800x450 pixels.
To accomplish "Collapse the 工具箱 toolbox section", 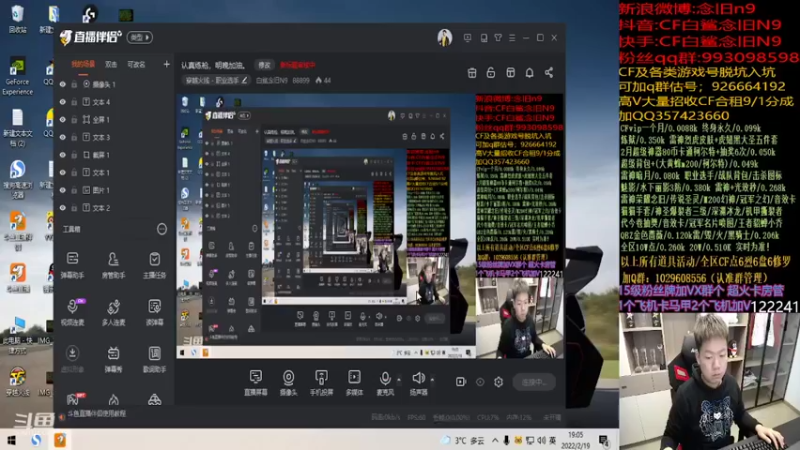I will tap(162, 229).
